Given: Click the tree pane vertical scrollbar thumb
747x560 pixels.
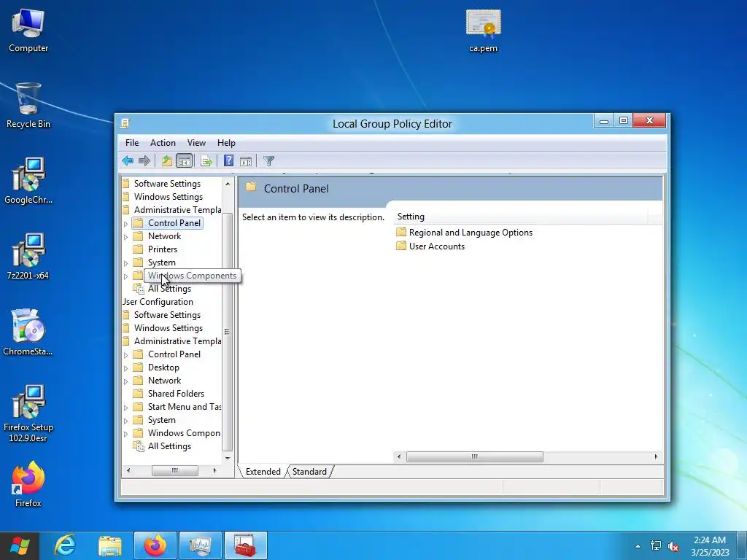Looking at the screenshot, I should [228, 332].
